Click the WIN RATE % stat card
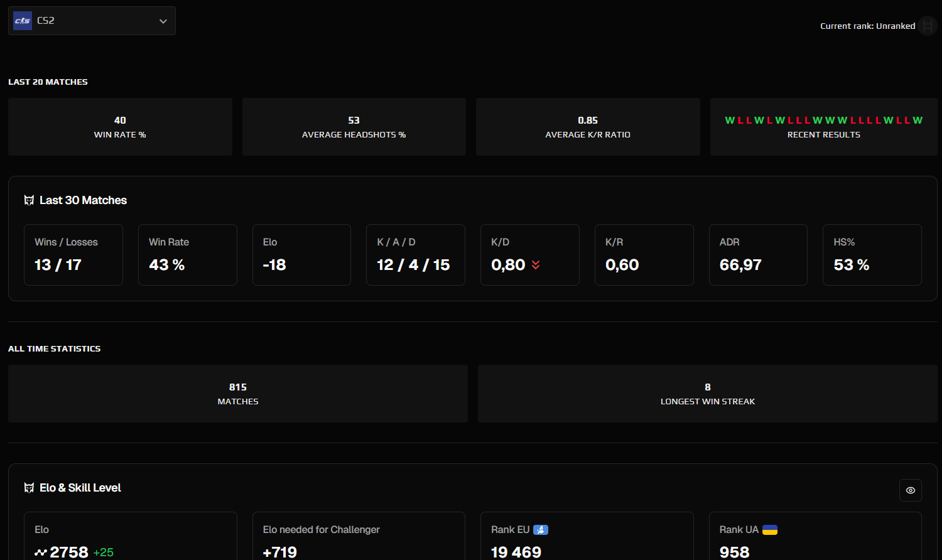Screen dimensions: 942x560 click(x=120, y=126)
